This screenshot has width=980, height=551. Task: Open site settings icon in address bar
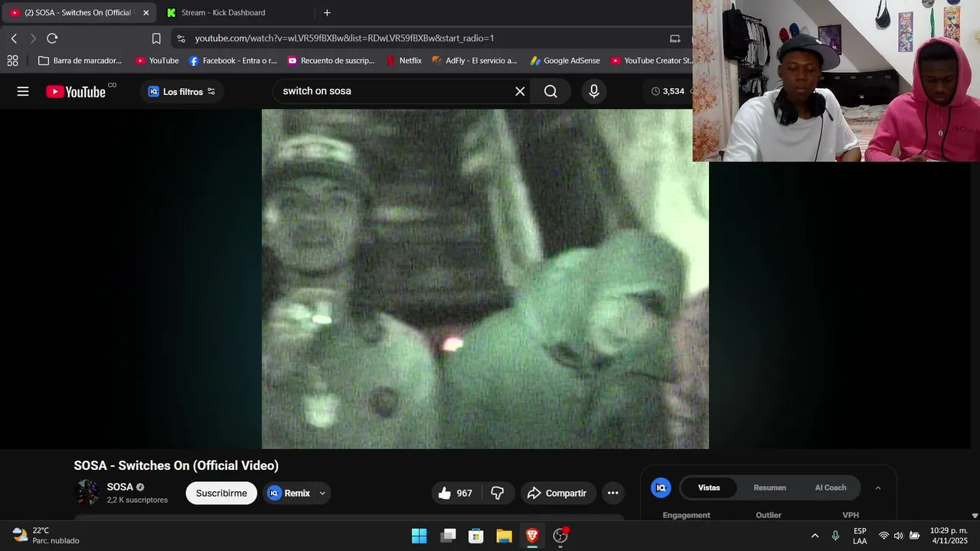click(180, 38)
